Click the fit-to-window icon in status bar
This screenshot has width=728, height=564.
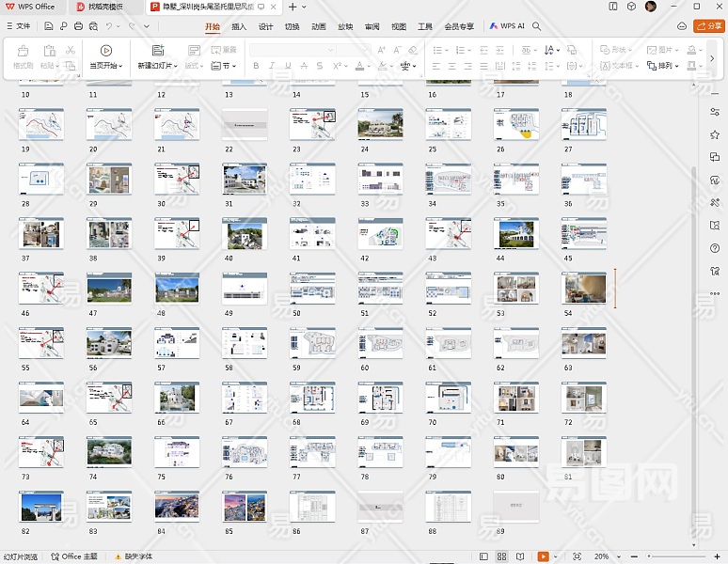[577, 556]
